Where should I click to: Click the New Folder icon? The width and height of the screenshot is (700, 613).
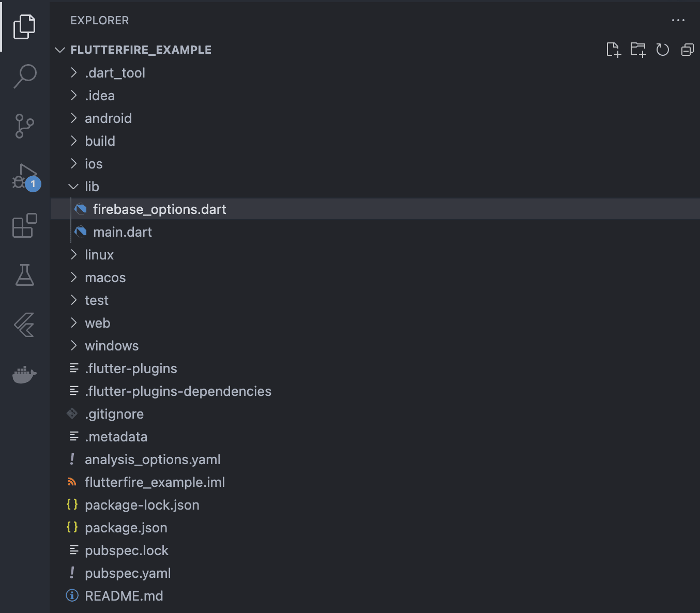coord(638,50)
